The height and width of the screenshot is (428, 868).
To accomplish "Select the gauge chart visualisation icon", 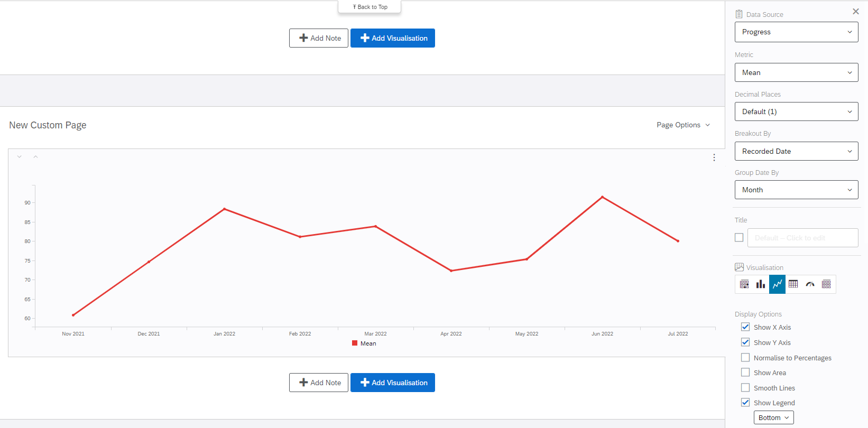I will 810,284.
